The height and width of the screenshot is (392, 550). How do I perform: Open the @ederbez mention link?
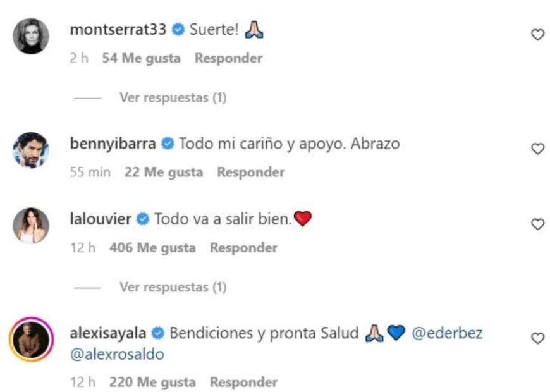447,333
